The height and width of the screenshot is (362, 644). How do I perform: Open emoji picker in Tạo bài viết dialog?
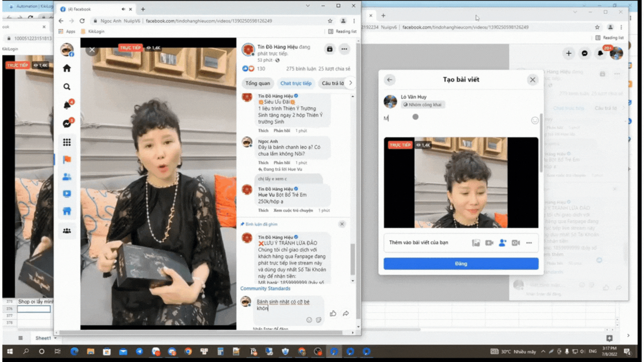(x=535, y=121)
